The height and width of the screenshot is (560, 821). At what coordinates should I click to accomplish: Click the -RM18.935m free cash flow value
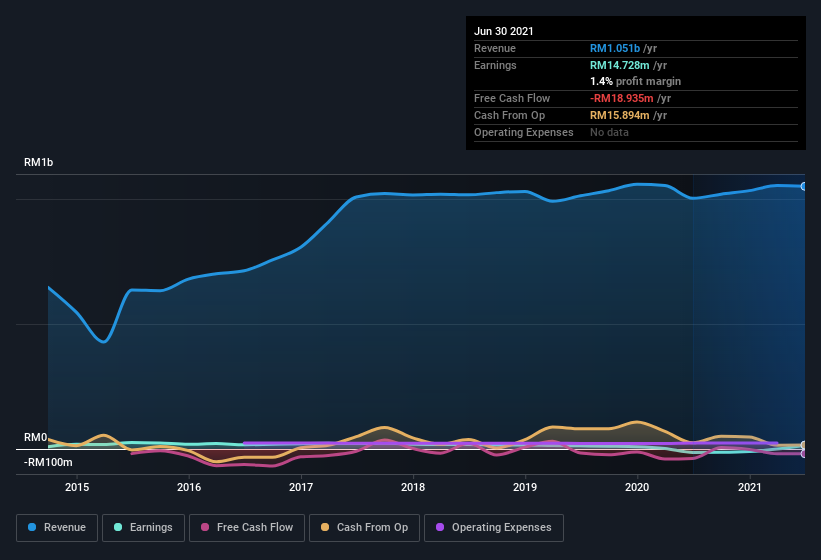click(x=622, y=98)
